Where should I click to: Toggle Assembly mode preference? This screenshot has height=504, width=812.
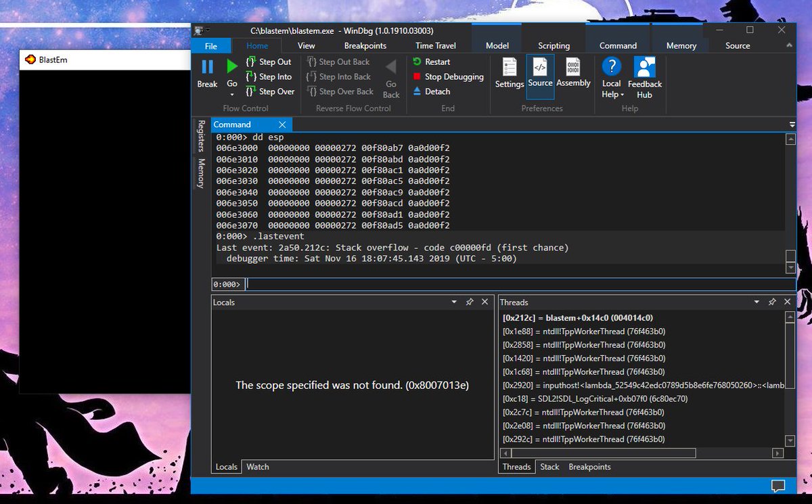pos(574,74)
